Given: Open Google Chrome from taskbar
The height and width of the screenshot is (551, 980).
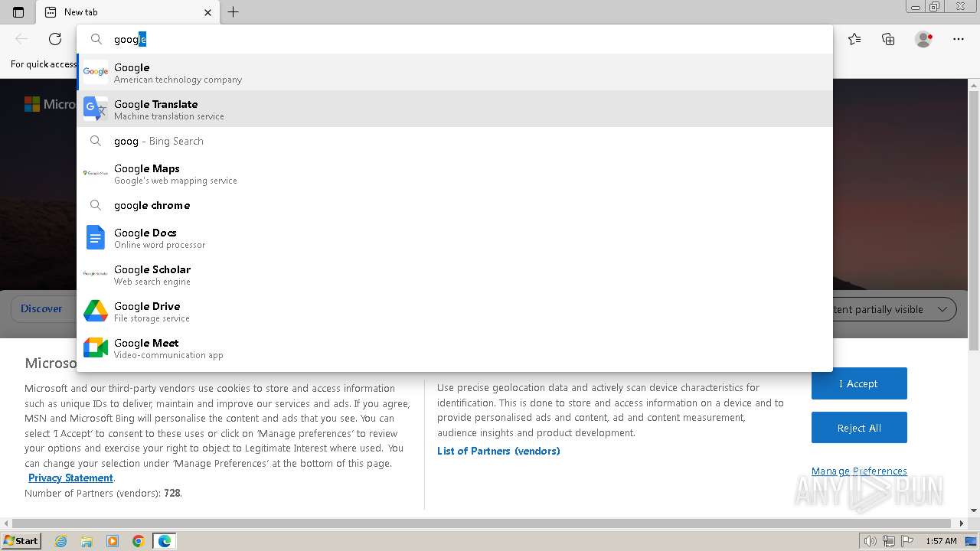Looking at the screenshot, I should tap(139, 541).
